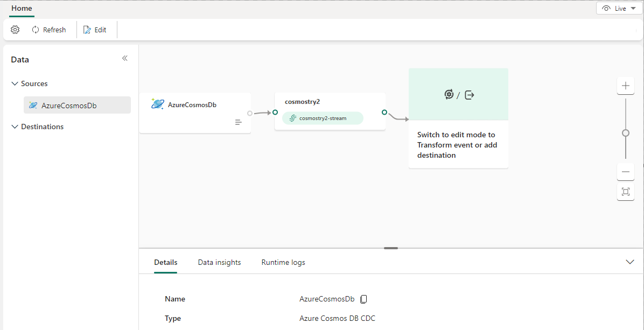Image resolution: width=644 pixels, height=330 pixels.
Task: Toggle Live view with the eye icon
Action: (x=605, y=8)
